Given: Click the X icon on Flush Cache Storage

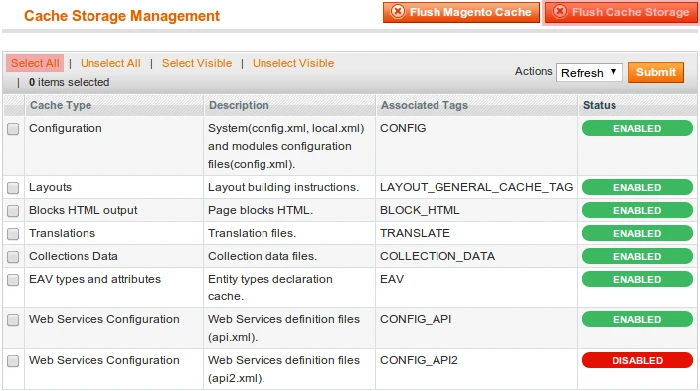Looking at the screenshot, I should coord(560,11).
